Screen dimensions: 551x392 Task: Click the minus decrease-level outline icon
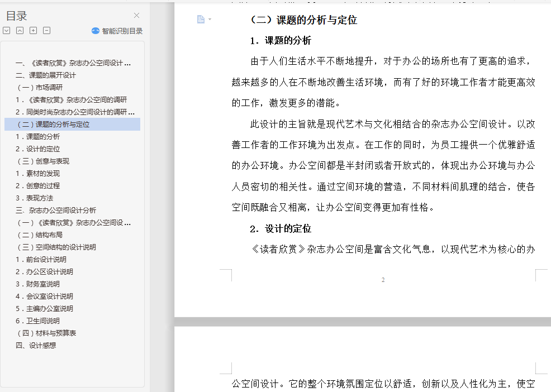pos(46,31)
